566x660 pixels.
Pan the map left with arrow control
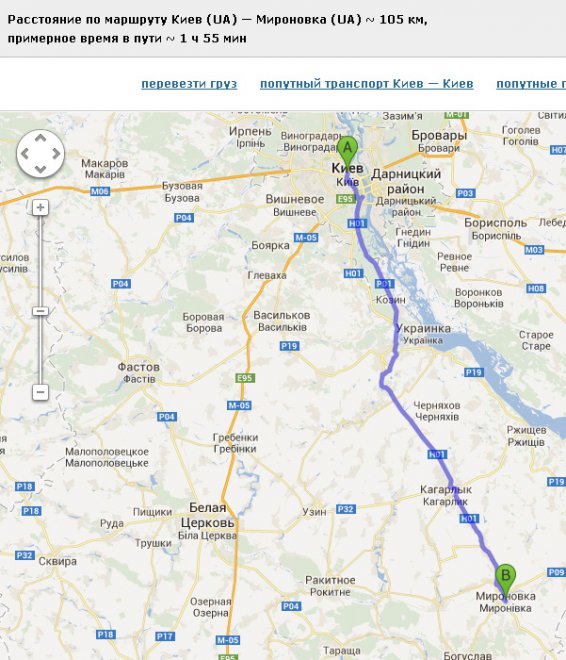point(25,154)
